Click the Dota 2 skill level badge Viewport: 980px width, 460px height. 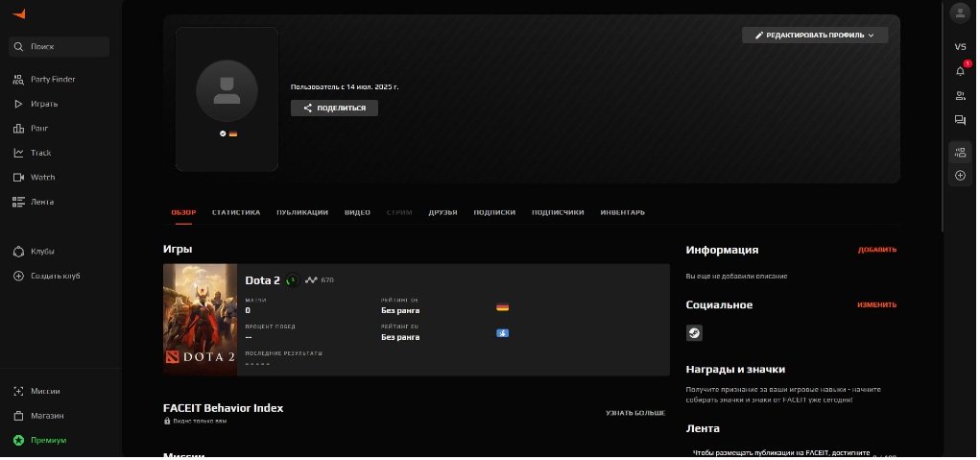point(292,280)
